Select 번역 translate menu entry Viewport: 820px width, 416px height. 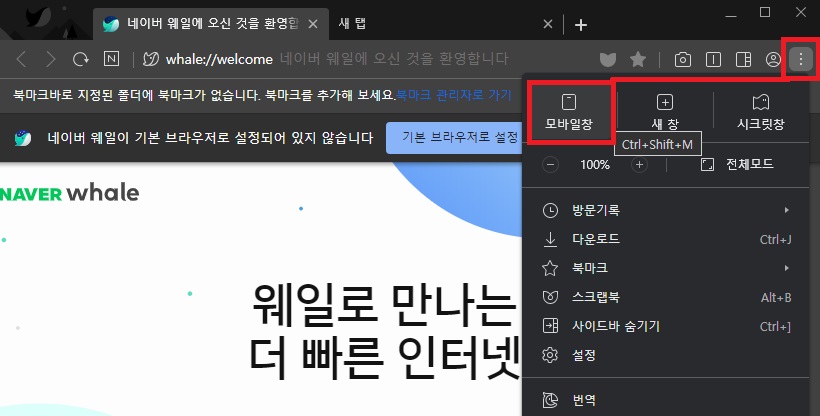pyautogui.click(x=666, y=400)
